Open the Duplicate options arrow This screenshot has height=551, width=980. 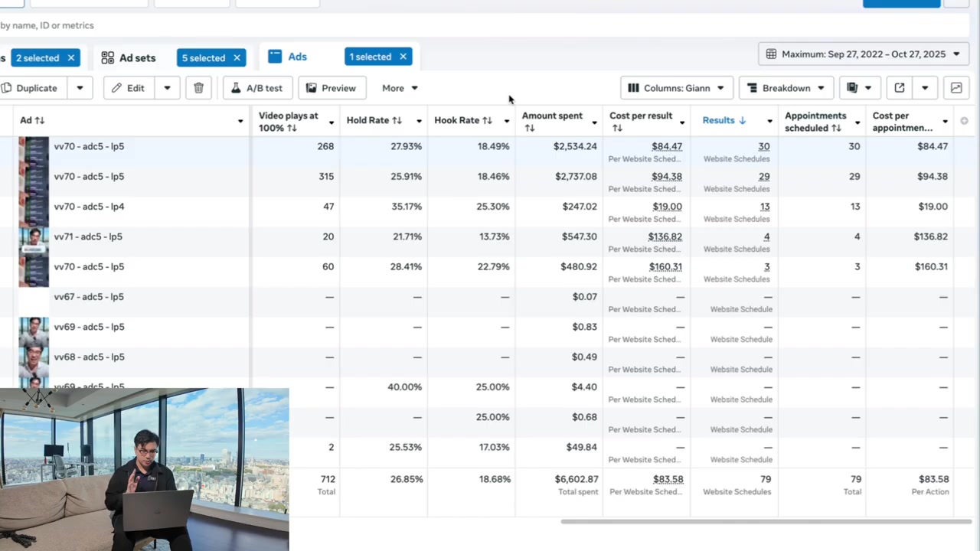(x=80, y=88)
